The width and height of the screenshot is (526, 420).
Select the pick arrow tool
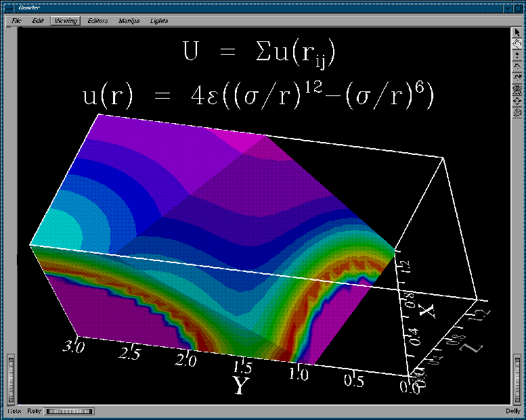[517, 32]
